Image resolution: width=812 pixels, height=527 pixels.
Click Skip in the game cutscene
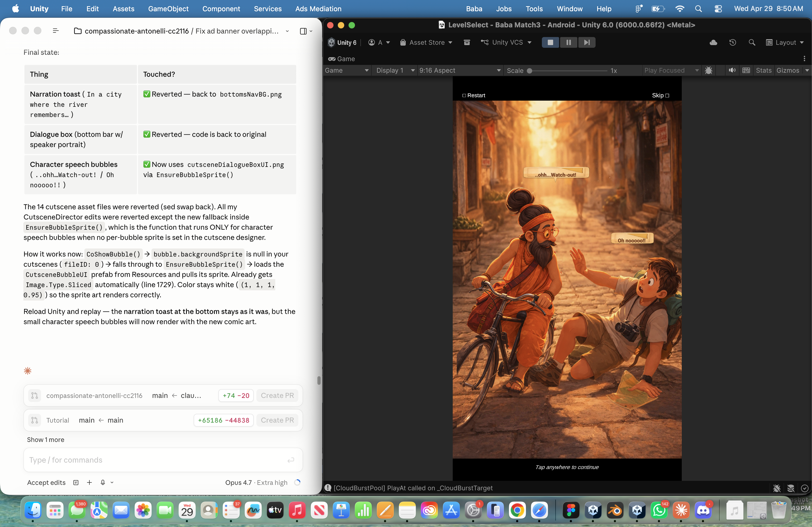point(660,96)
